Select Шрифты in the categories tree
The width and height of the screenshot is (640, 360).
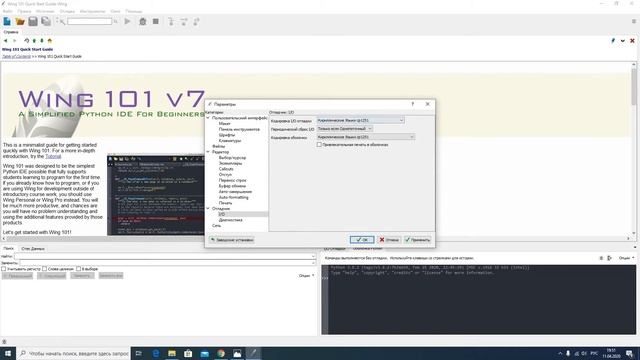pos(227,135)
